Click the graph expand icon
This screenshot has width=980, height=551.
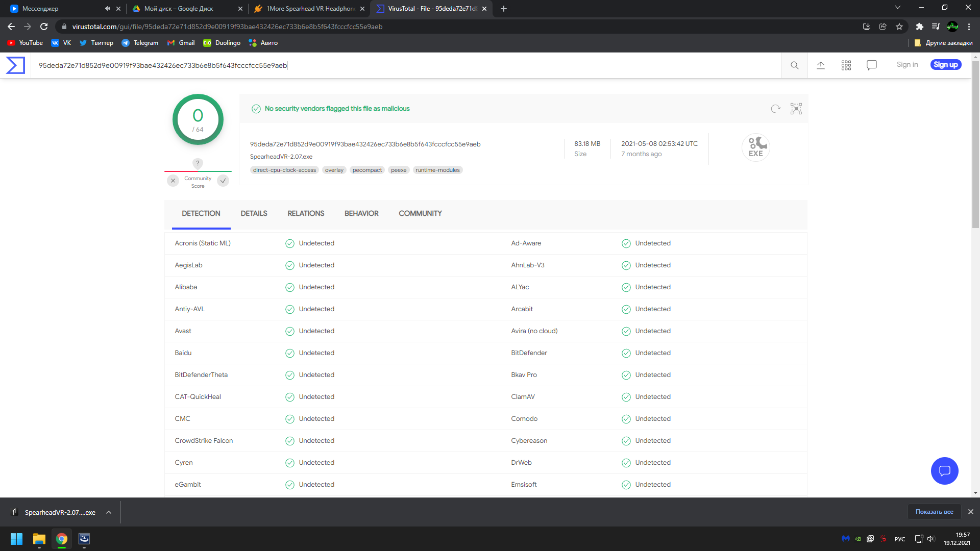click(x=796, y=109)
